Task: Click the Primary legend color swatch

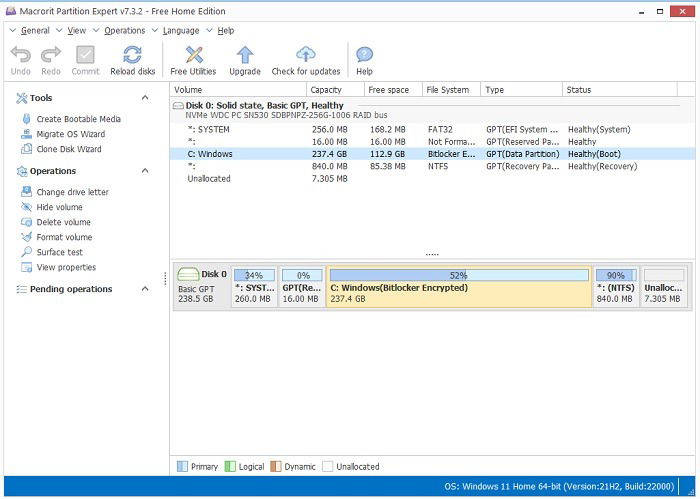Action: click(x=182, y=466)
